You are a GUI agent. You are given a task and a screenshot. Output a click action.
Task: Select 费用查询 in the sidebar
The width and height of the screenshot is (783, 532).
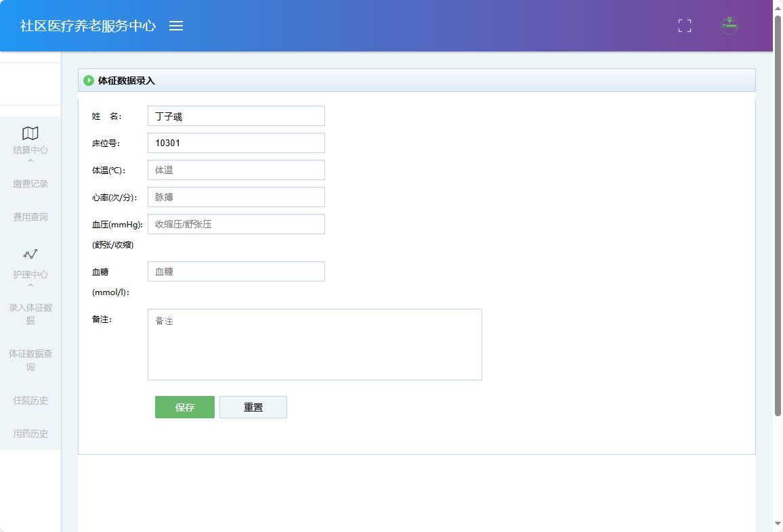click(30, 217)
